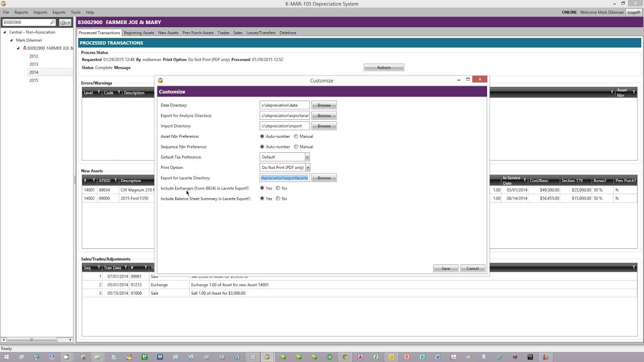Viewport: 644px width, 362px height.
Task: Open the Windows Start button
Action: 7,357
